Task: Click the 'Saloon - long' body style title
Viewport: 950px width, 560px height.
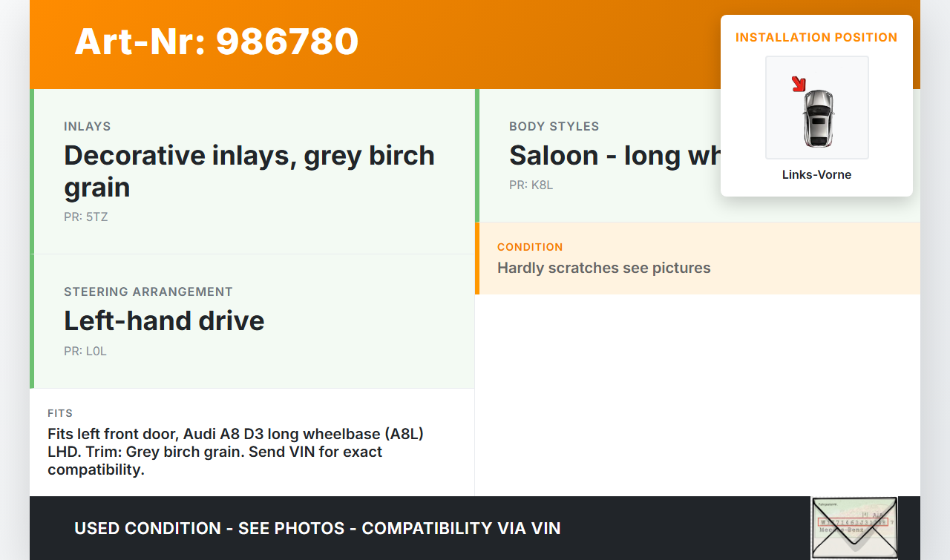Action: [x=615, y=156]
